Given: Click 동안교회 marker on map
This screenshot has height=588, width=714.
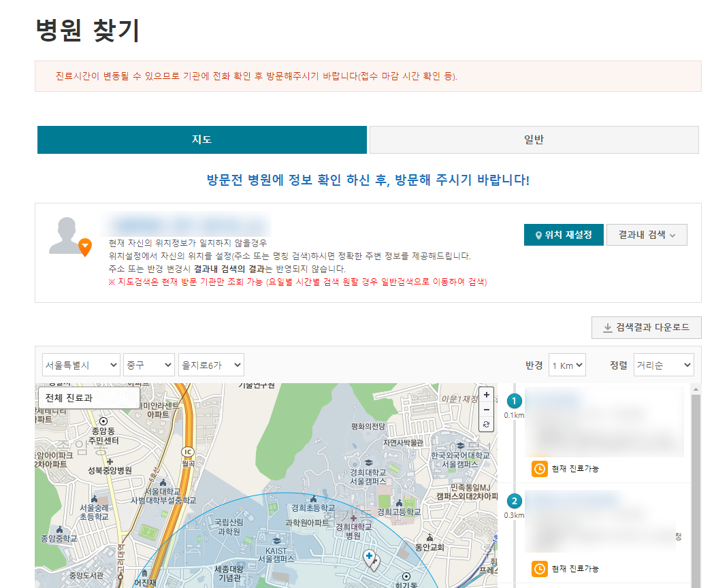Looking at the screenshot, I should click(429, 538).
